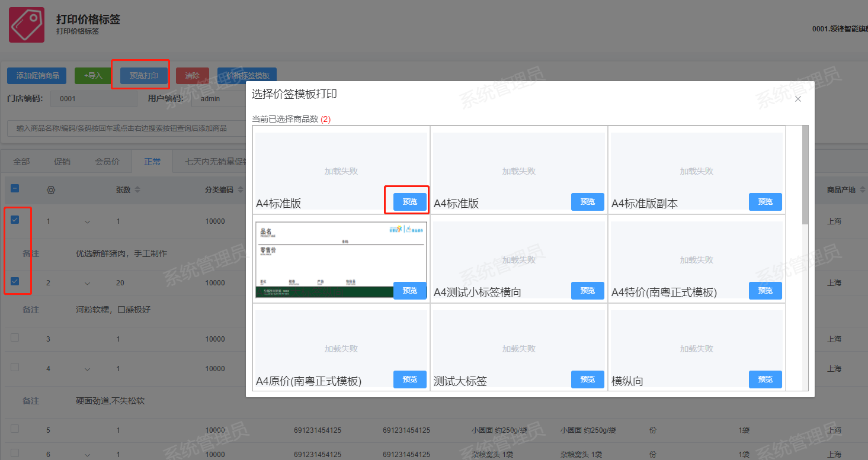Switch to the 全部 tab
This screenshot has width=868, height=460.
(x=21, y=162)
